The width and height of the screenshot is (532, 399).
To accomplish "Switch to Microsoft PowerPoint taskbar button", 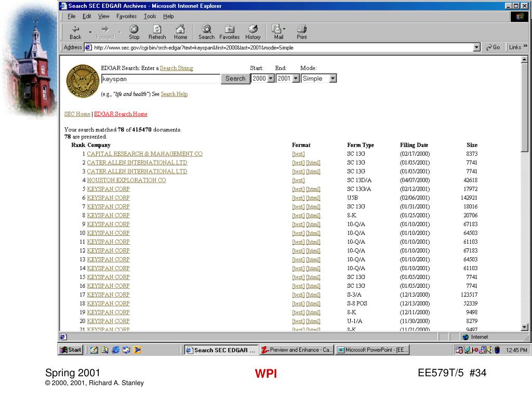I will (x=373, y=350).
